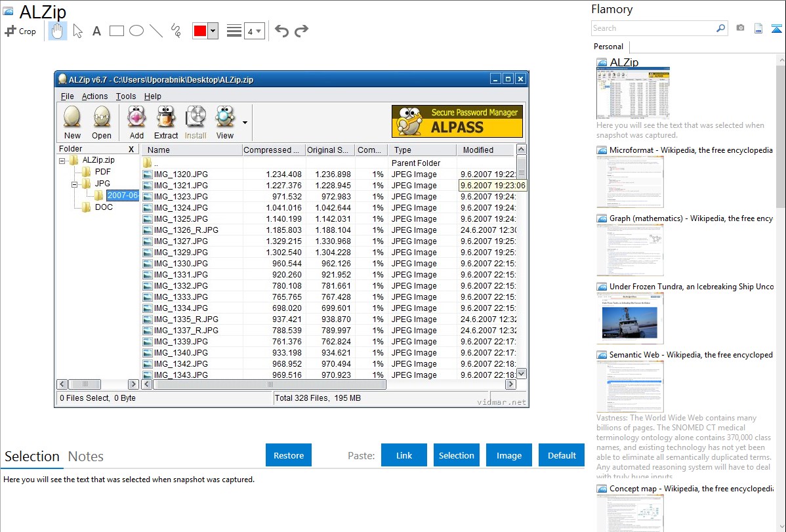The height and width of the screenshot is (532, 786).
Task: Select the Crop tool
Action: [x=20, y=31]
